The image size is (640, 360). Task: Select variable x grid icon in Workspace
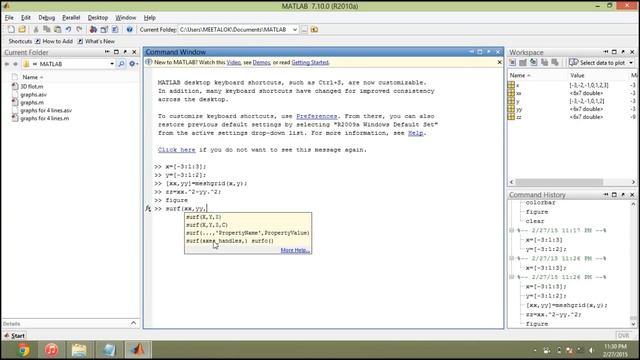click(511, 85)
